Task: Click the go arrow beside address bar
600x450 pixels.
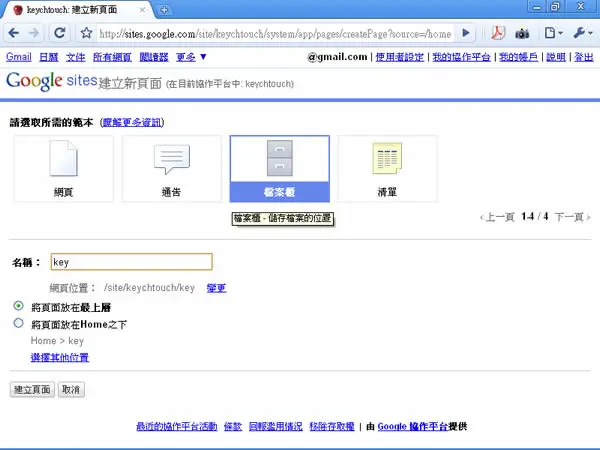Action: coord(466,33)
